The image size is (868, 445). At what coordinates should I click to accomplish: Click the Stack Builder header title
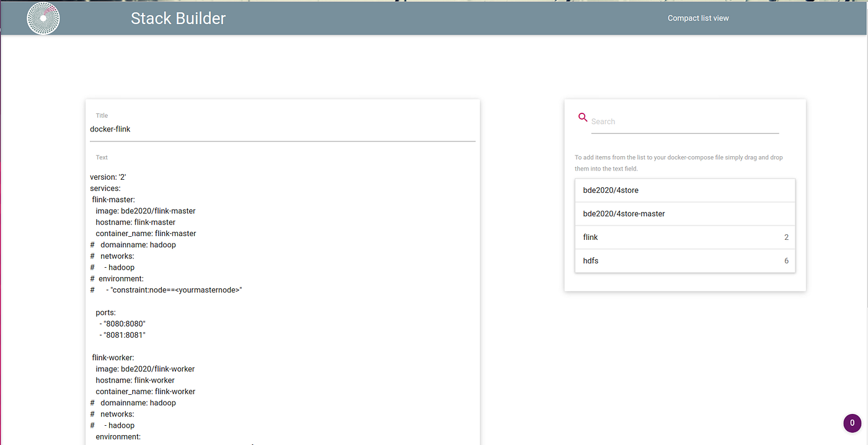click(178, 18)
